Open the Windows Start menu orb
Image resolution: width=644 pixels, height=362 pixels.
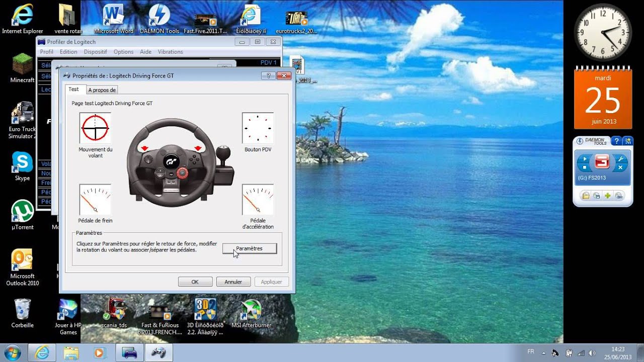click(12, 352)
